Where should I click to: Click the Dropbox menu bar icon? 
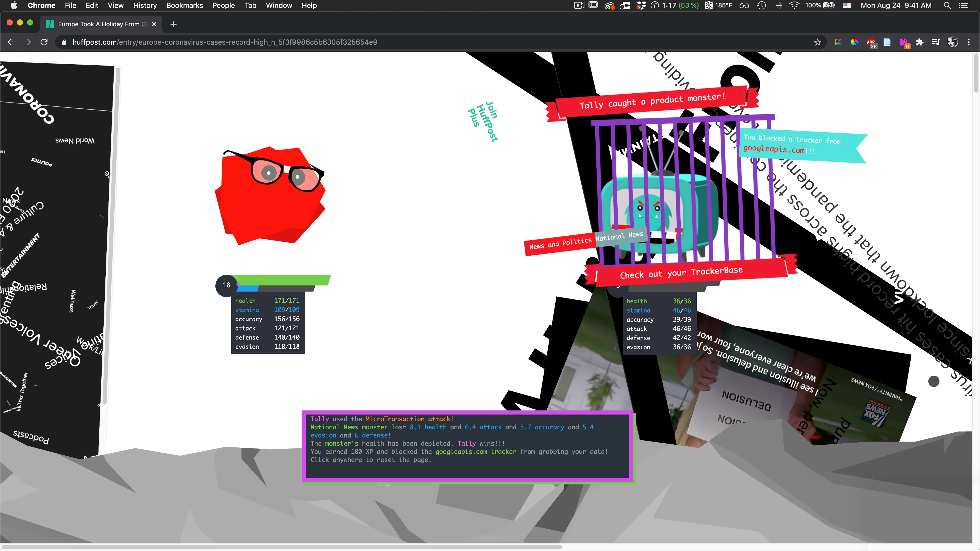click(x=641, y=5)
